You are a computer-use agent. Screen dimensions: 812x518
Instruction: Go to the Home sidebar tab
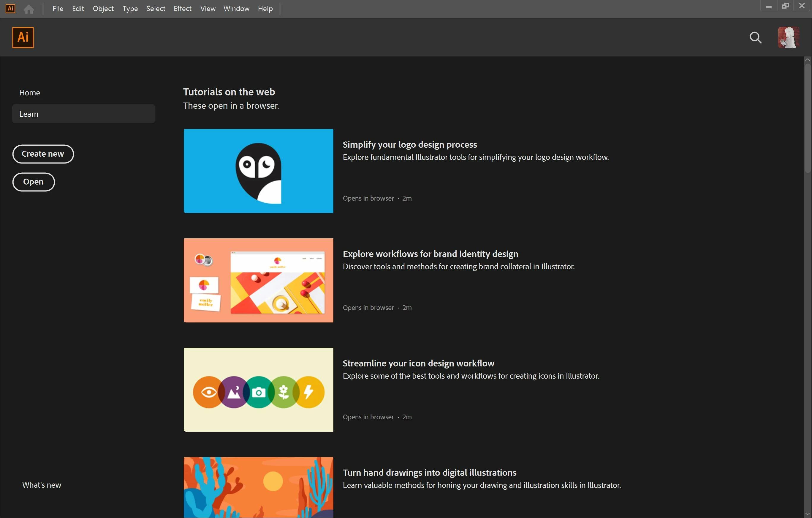pyautogui.click(x=30, y=92)
